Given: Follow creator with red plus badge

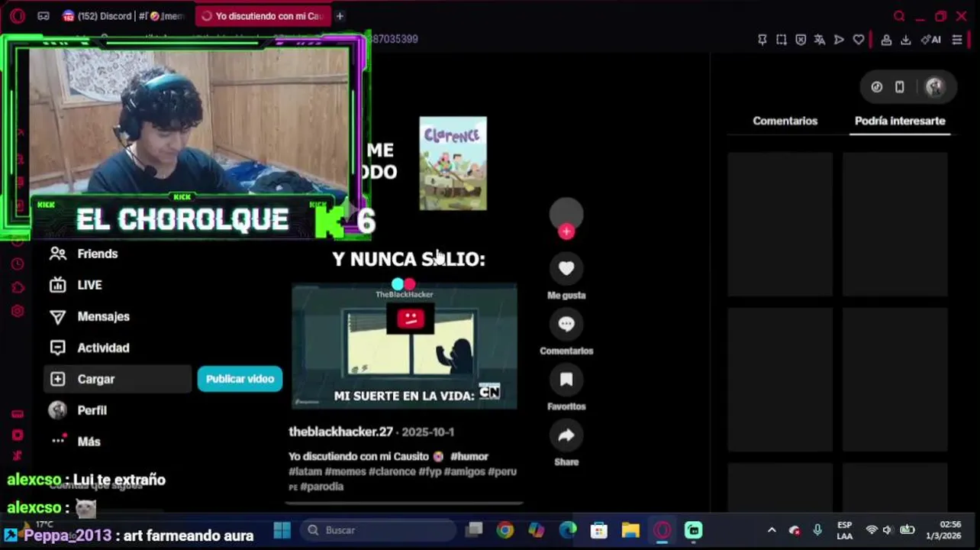Looking at the screenshot, I should tap(566, 231).
